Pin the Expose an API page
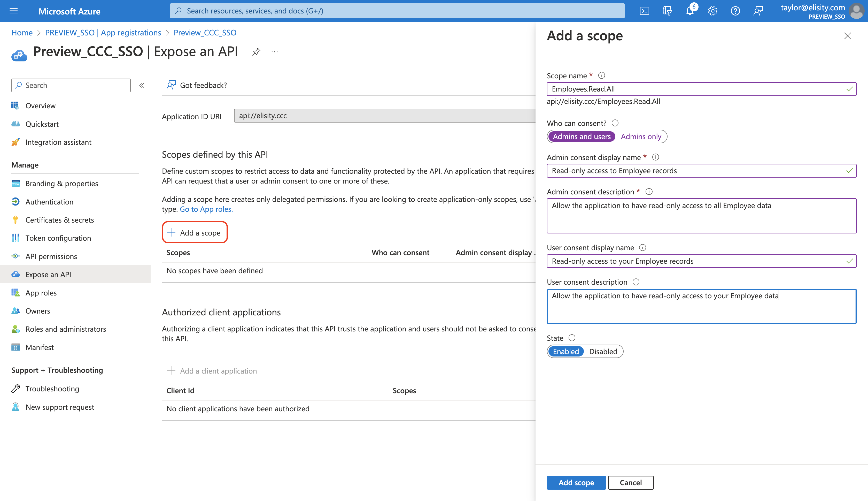Screen dimensions: 868x501 256,52
